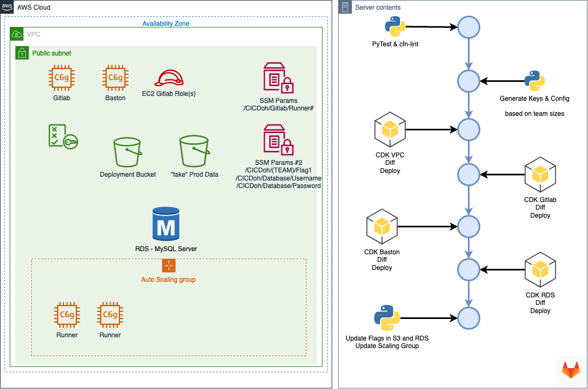This screenshot has width=588, height=389.
Task: Select the pipeline circle fed by CDK RDS
Action: tap(469, 270)
